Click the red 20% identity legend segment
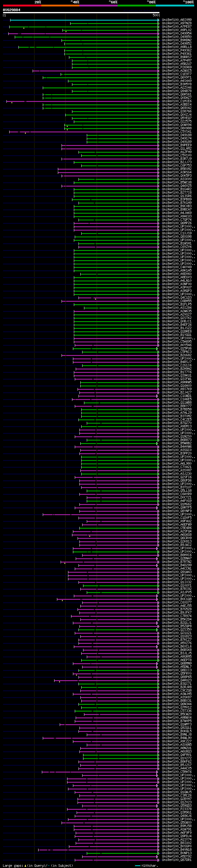 (22, 6)
